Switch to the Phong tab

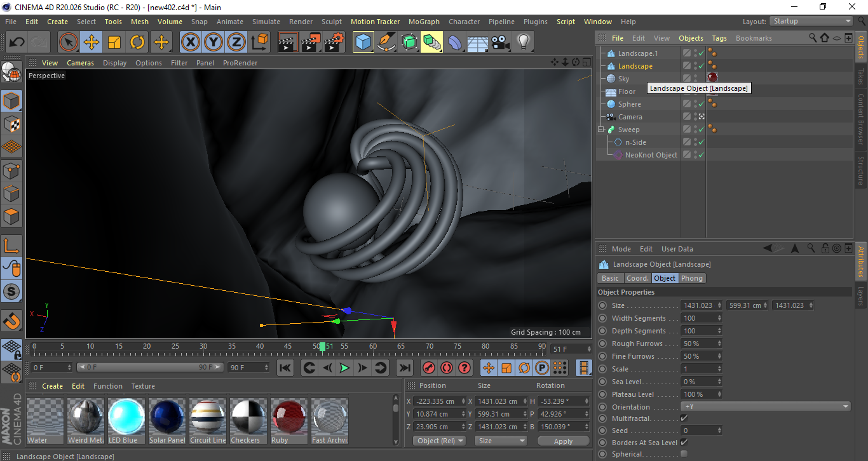click(692, 278)
